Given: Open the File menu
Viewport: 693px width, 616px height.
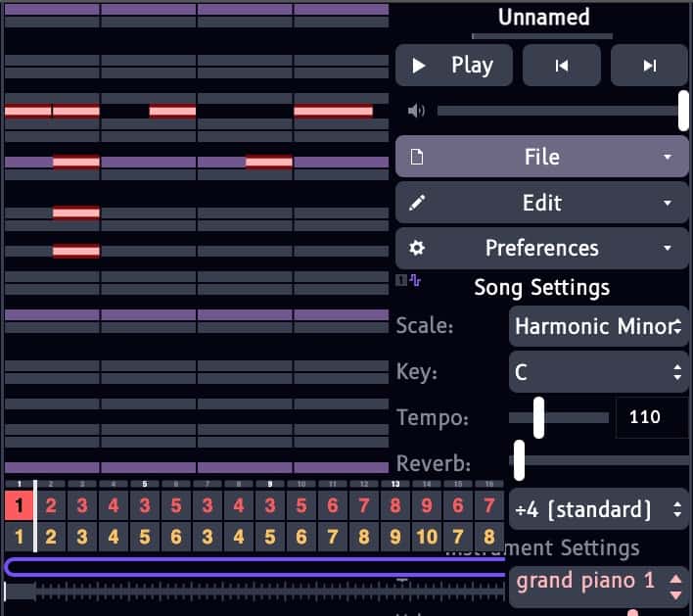Looking at the screenshot, I should pyautogui.click(x=541, y=157).
